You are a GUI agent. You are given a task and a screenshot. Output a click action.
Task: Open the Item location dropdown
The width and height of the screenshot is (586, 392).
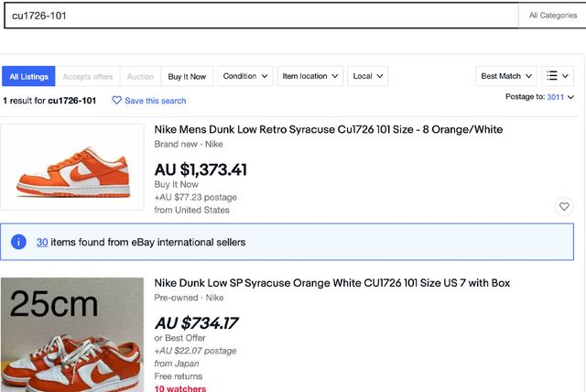310,76
